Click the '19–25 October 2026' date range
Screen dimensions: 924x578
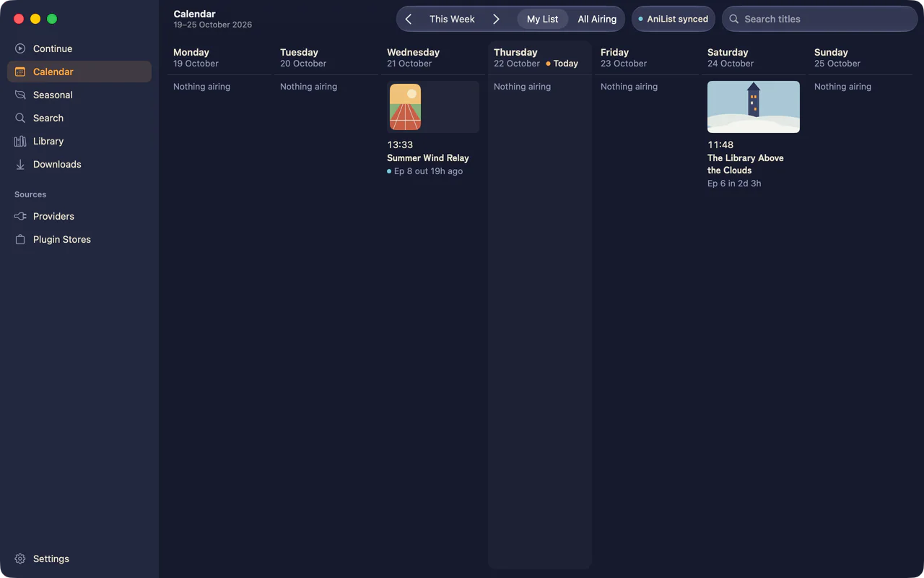[x=213, y=25]
